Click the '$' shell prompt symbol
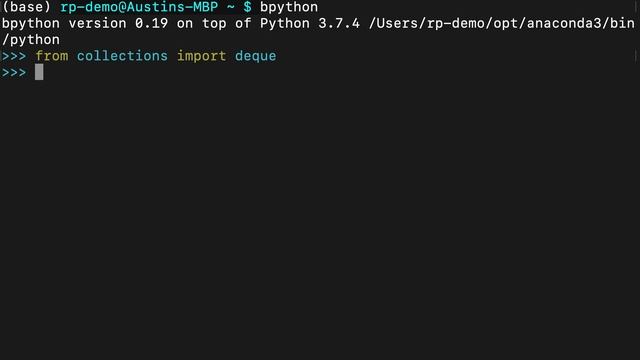Image resolution: width=640 pixels, height=360 pixels. (x=247, y=7)
